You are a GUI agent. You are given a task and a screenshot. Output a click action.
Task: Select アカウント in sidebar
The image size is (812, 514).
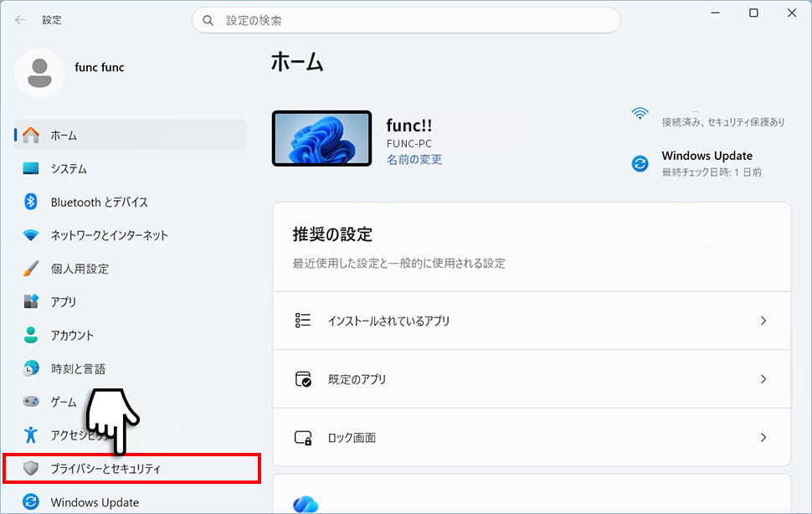131,335
